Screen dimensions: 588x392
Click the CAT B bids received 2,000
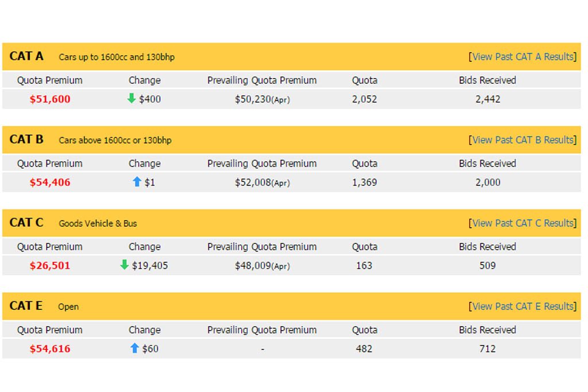pyautogui.click(x=488, y=182)
